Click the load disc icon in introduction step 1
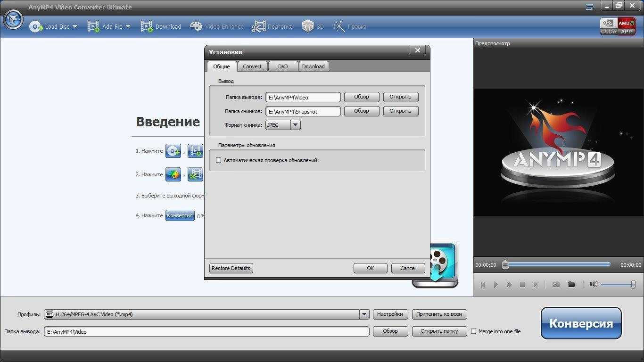This screenshot has height=362, width=644. [x=173, y=151]
